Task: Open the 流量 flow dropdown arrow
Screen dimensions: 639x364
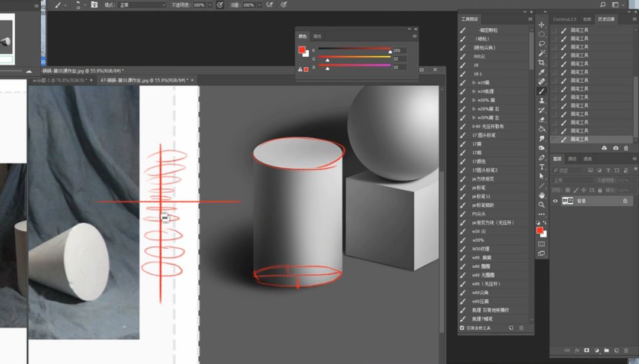Action: coord(260,5)
